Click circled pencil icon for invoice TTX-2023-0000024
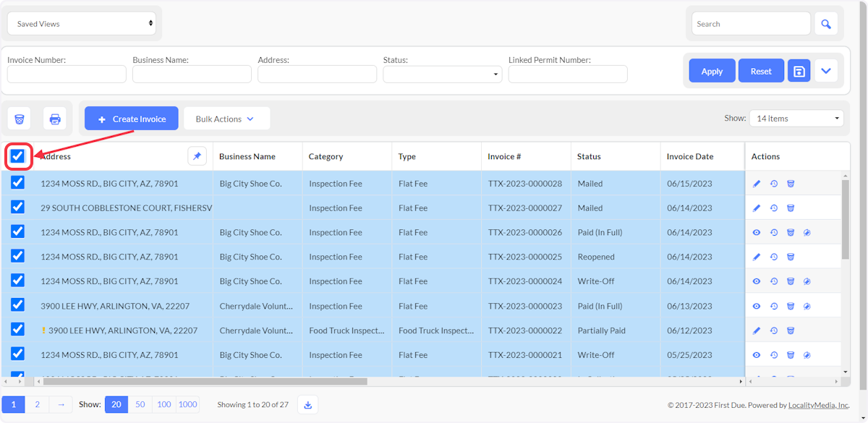 point(807,281)
